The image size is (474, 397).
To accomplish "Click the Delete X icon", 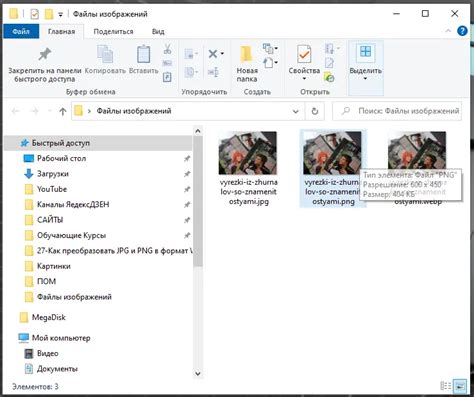I will 213,53.
